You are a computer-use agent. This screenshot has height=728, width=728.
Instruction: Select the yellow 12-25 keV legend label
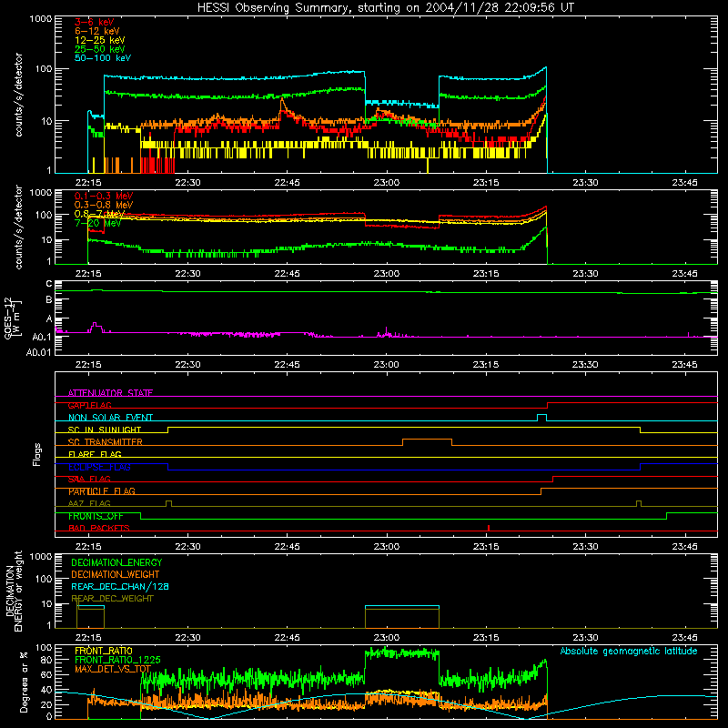point(100,40)
